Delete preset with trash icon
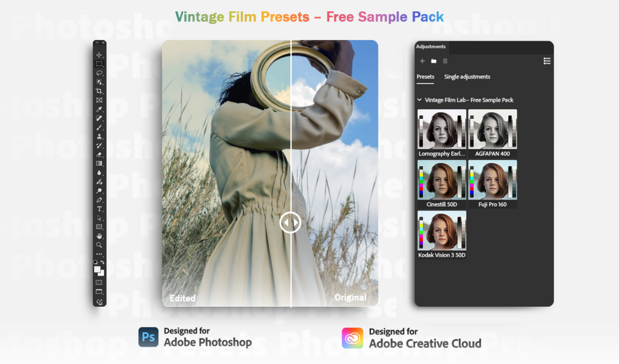Screen dimensions: 619x364 (445, 61)
